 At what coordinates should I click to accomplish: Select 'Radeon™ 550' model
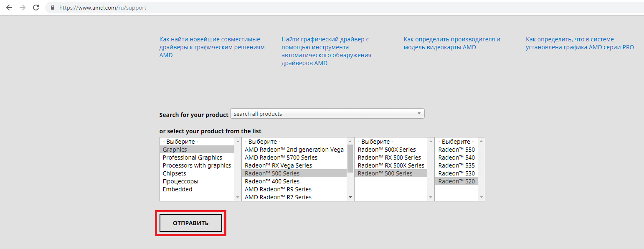[x=456, y=150]
